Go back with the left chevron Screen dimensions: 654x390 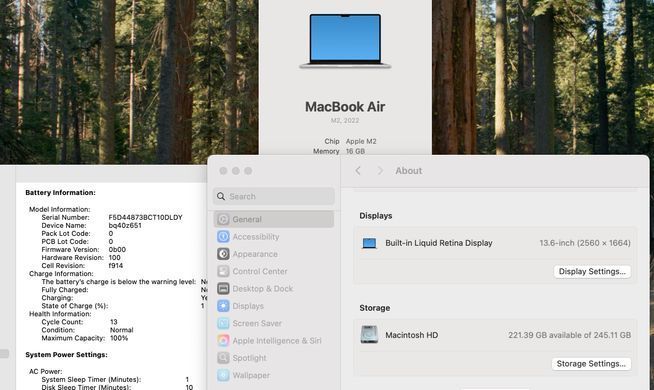point(358,171)
